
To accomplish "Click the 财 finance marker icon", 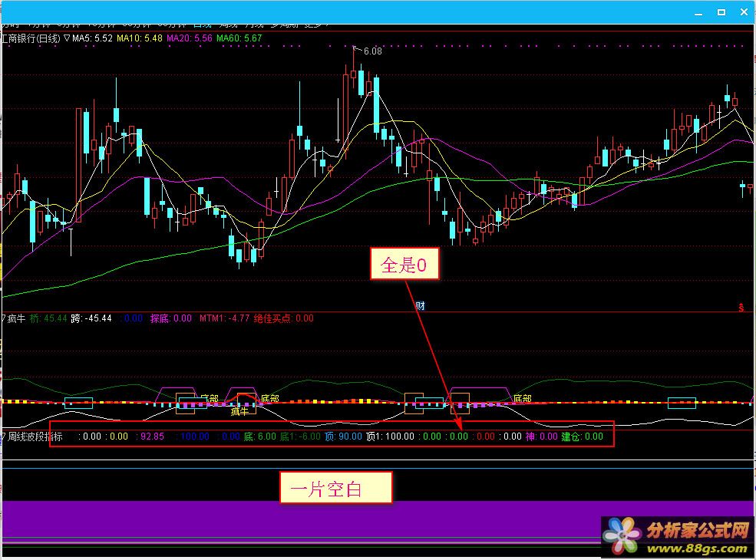I will point(421,305).
